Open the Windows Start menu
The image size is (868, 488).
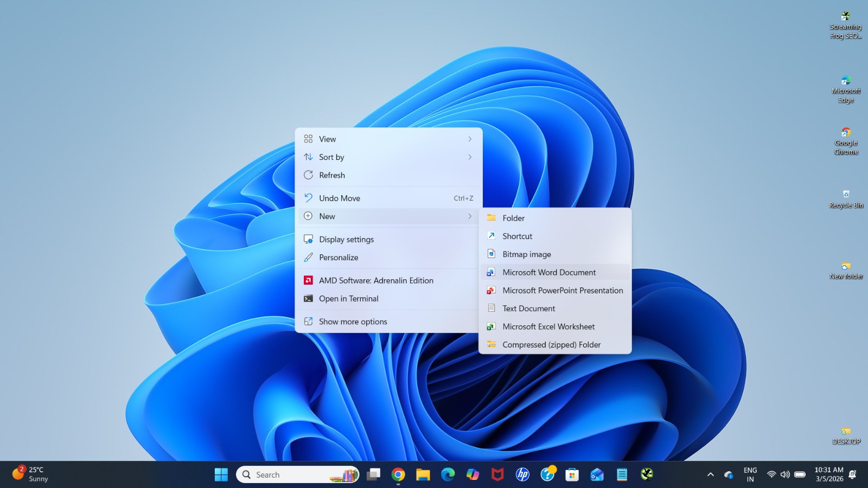click(x=221, y=475)
